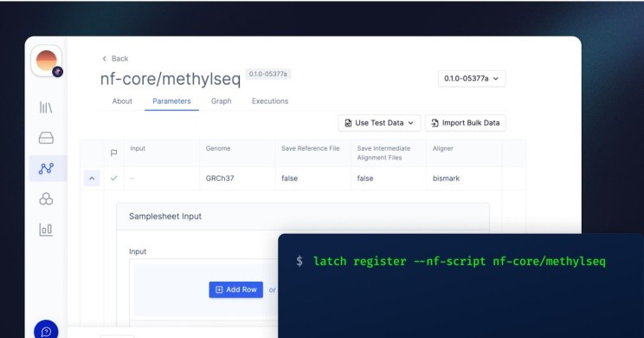Open the data storage drive icon
This screenshot has height=338, width=644.
pyautogui.click(x=46, y=138)
